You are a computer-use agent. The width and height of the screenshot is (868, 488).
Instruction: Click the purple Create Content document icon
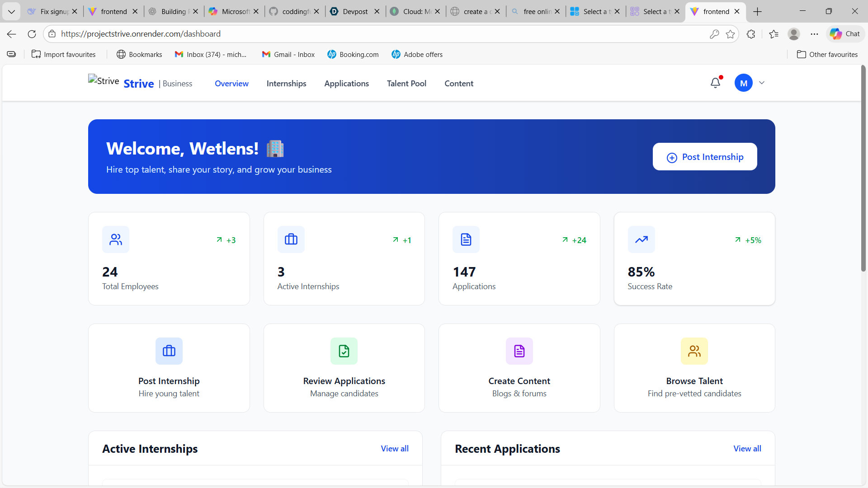click(519, 351)
